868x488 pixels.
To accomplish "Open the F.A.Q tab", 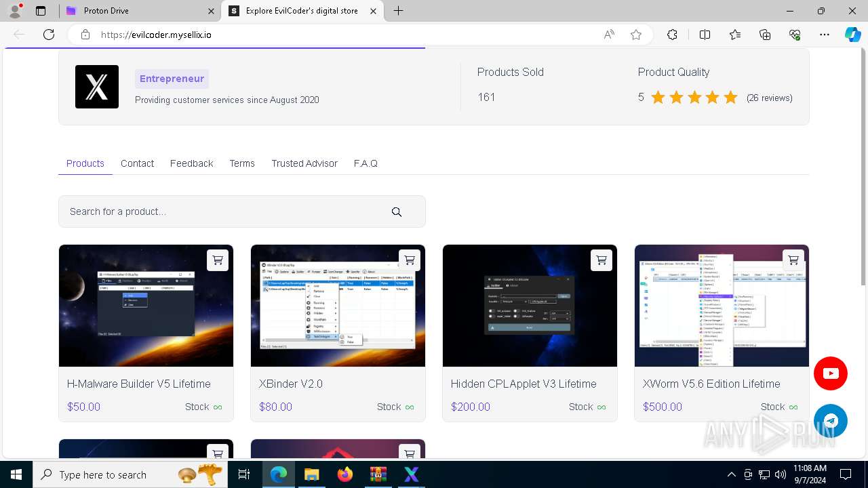I will pyautogui.click(x=366, y=163).
